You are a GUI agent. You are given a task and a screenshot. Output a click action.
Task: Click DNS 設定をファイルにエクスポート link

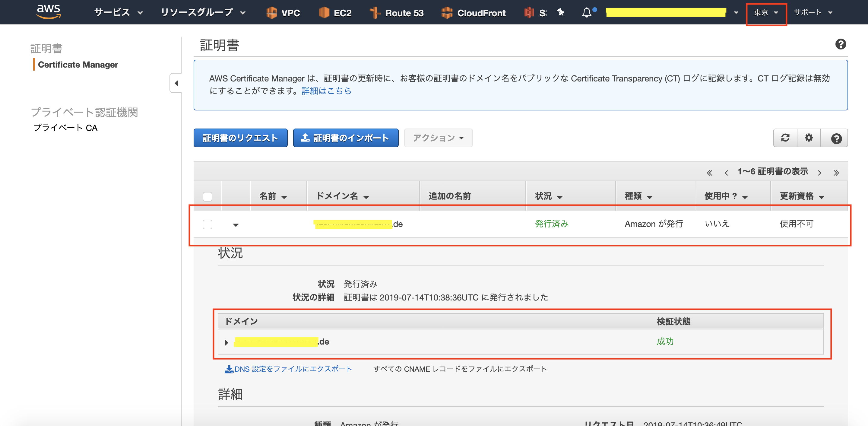pos(288,369)
